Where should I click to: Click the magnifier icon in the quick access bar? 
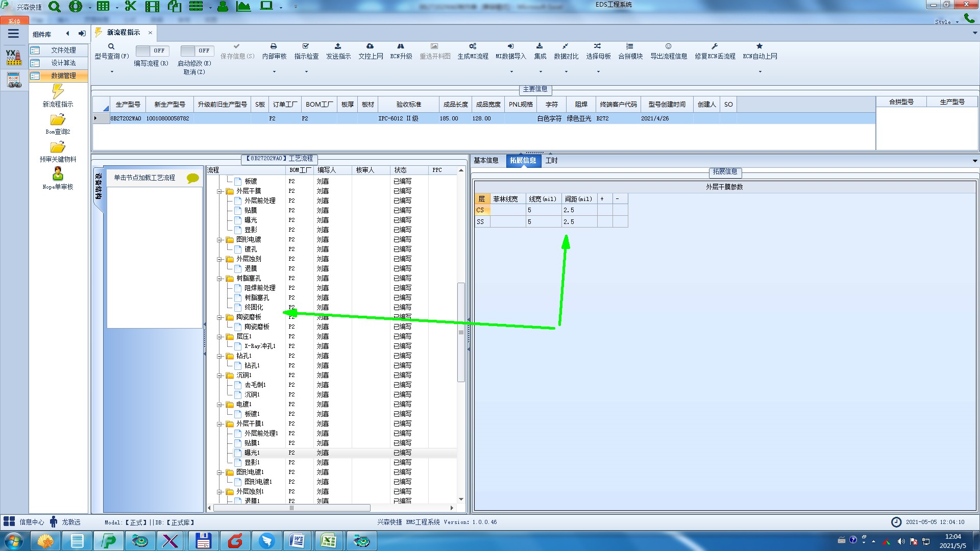[x=54, y=7]
